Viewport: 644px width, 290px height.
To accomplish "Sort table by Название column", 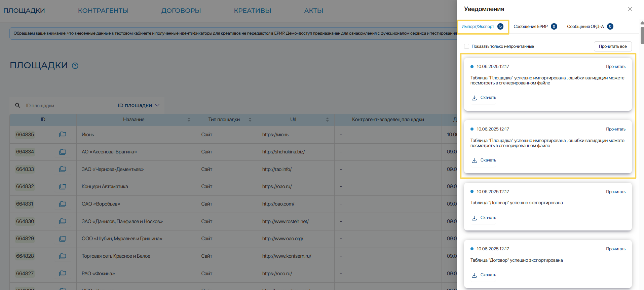I will click(x=189, y=119).
